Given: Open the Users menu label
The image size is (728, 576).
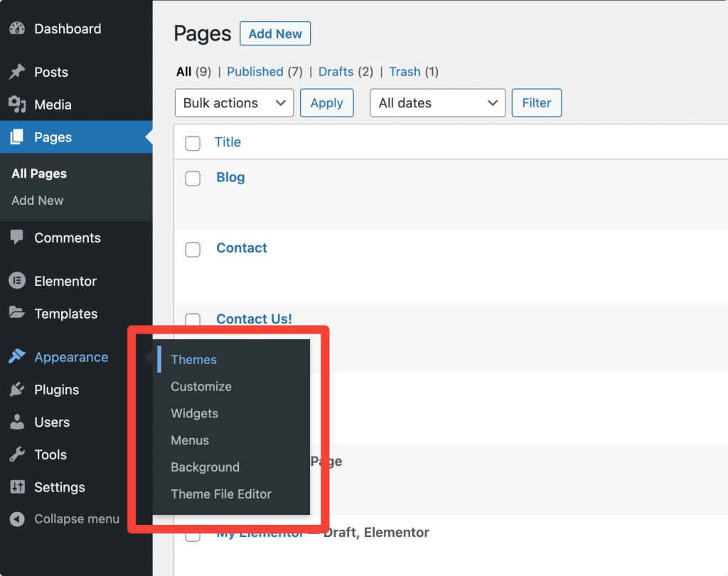Looking at the screenshot, I should point(52,422).
